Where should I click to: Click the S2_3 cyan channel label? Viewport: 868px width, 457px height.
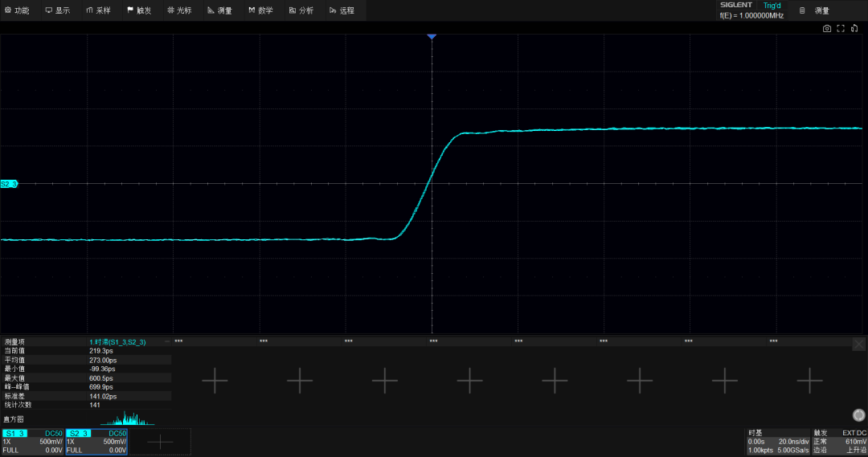pos(79,433)
